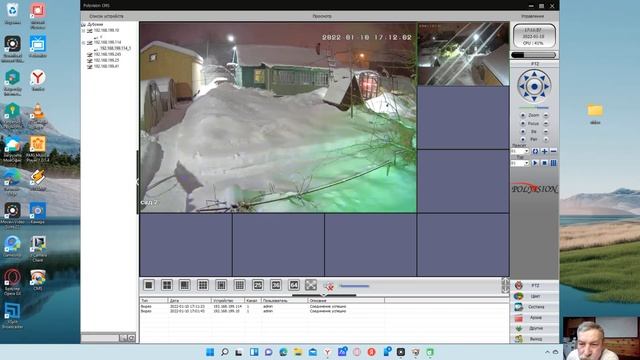
Task: Click the center dot of PTZ wheel
Action: 534,87
